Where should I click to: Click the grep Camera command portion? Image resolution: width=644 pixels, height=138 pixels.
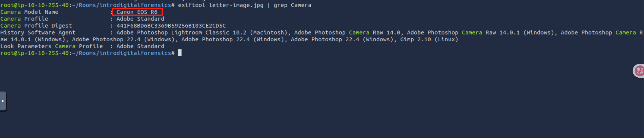point(292,5)
